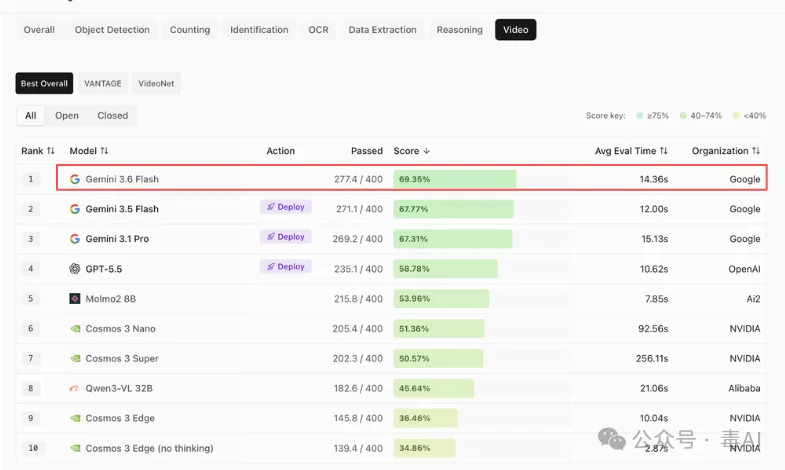This screenshot has height=470, width=785.
Task: Open the Reasoning category tab
Action: [x=460, y=30]
